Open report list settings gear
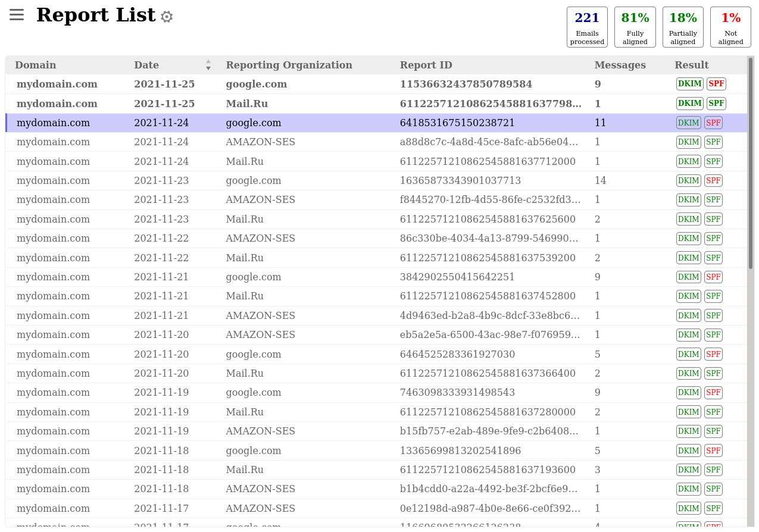 pos(167,17)
